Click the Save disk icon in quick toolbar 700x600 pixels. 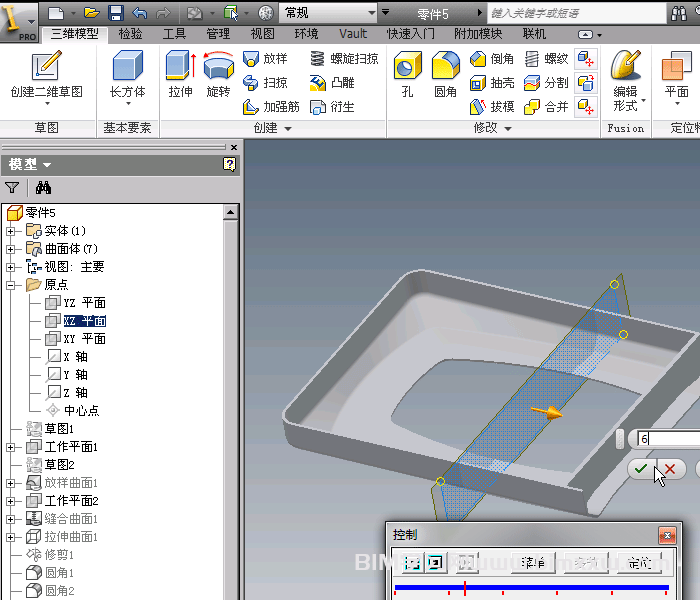pyautogui.click(x=115, y=13)
